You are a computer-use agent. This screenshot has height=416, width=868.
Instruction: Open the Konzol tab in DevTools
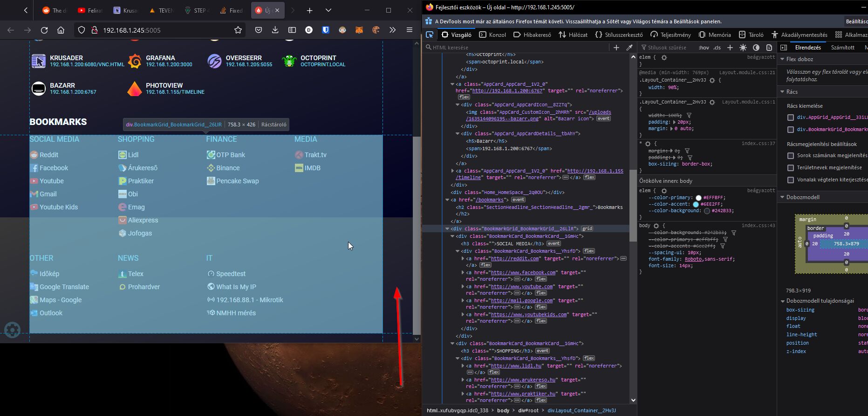(x=492, y=35)
